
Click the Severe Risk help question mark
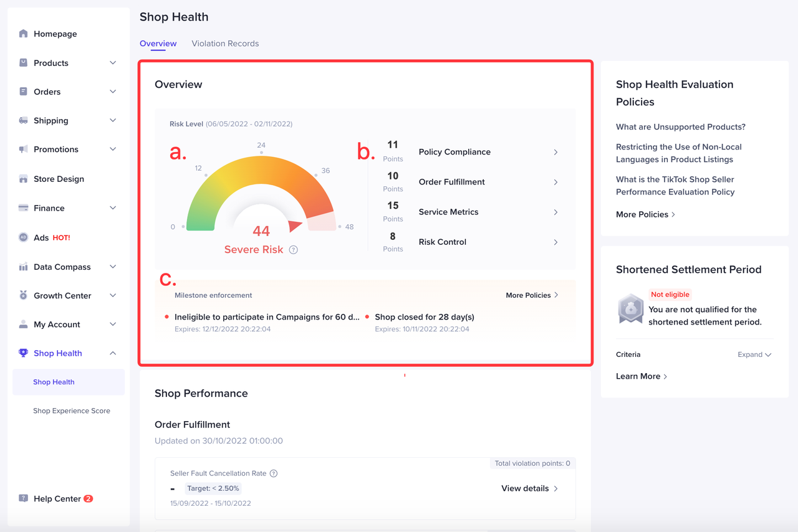click(x=293, y=250)
